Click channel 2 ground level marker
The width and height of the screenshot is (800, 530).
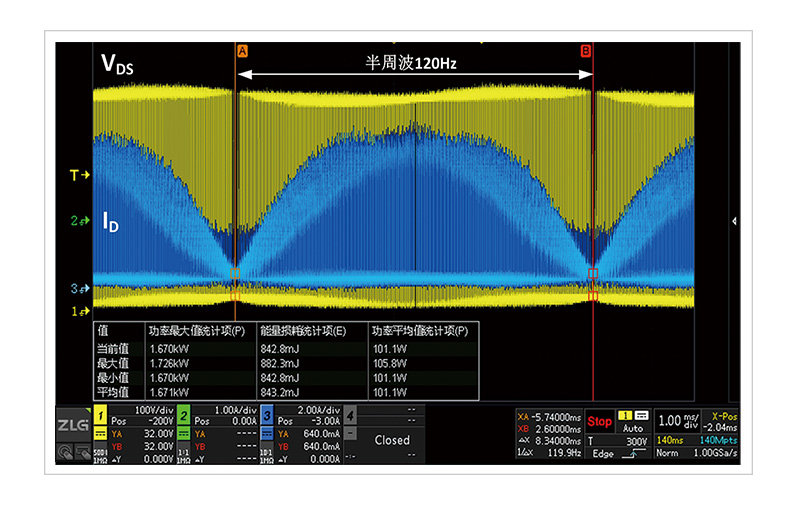point(80,220)
